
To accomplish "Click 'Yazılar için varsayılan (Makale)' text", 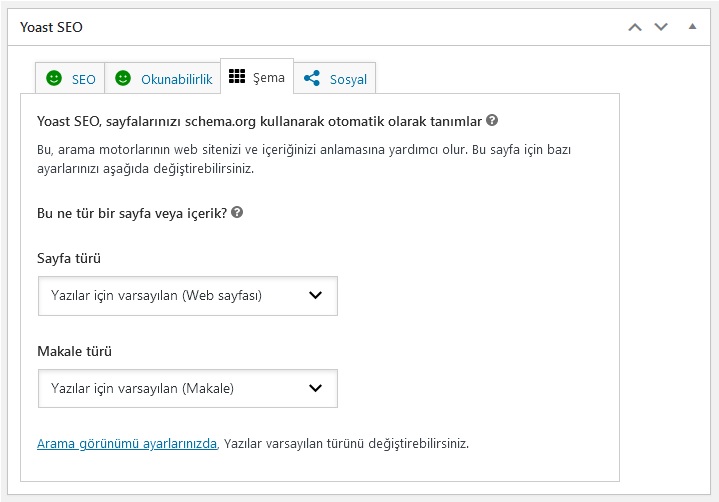I will tap(143, 388).
